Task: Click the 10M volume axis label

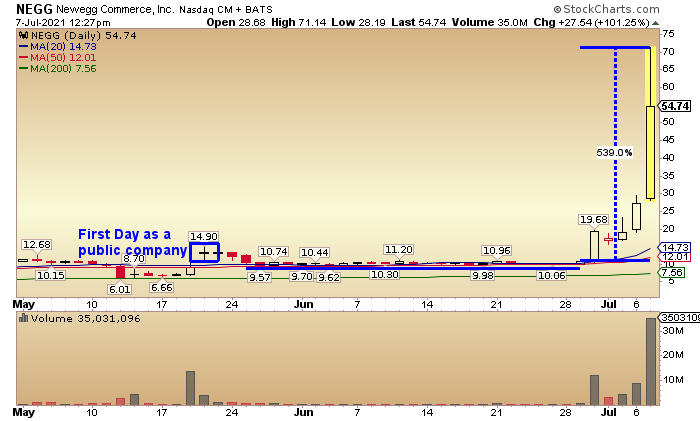Action: coord(673,380)
